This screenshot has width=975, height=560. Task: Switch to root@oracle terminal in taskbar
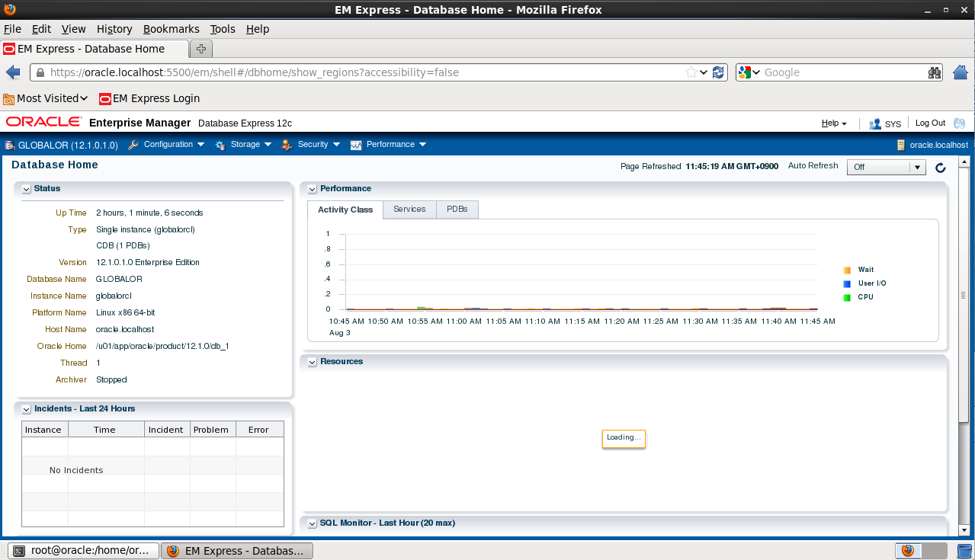(83, 550)
